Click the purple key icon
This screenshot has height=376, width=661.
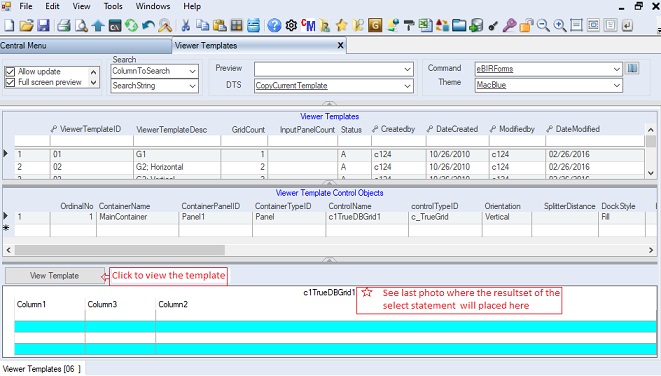pyautogui.click(x=509, y=26)
